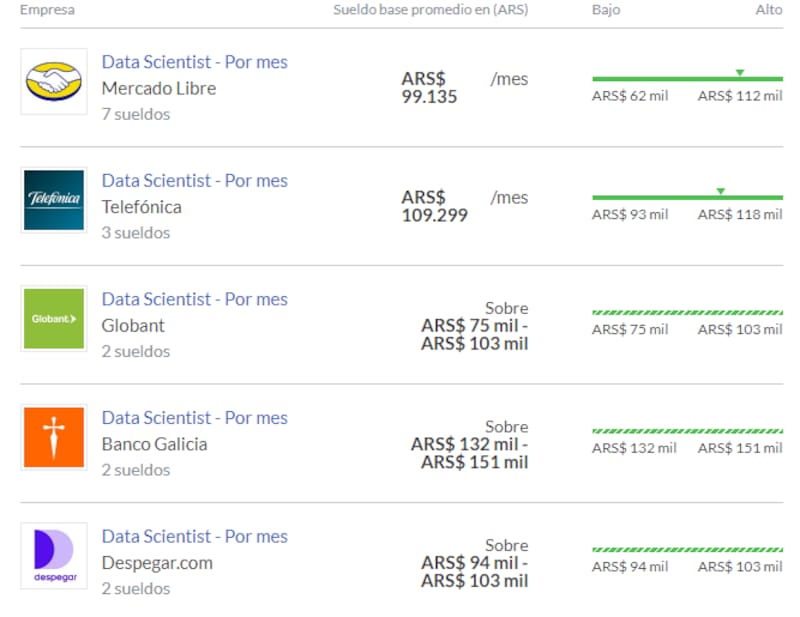Click the Telefónica company logo
The image size is (800, 617).
click(x=54, y=200)
